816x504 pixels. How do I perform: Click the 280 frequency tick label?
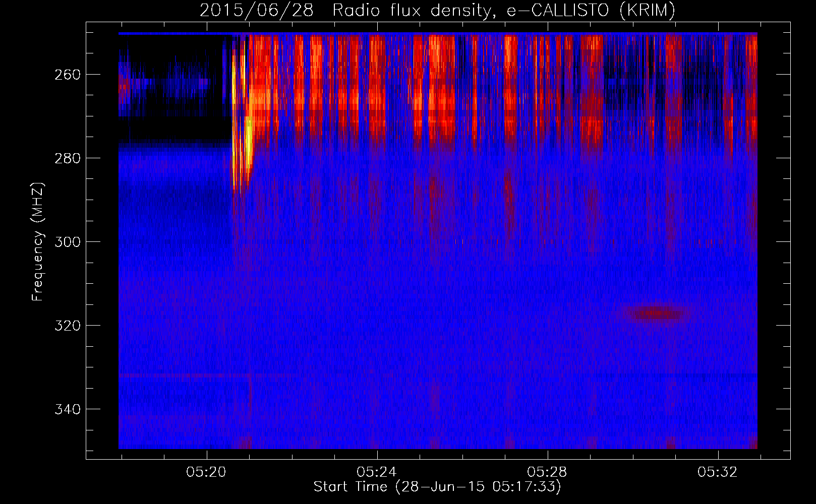tap(67, 158)
